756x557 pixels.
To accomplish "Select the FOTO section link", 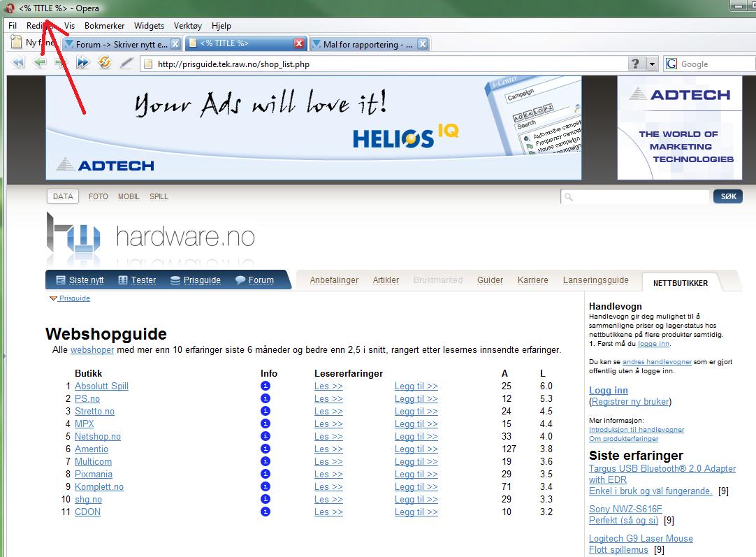I will [99, 196].
